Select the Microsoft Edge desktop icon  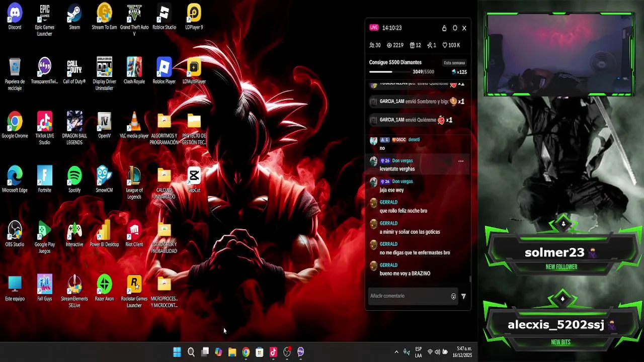15,180
